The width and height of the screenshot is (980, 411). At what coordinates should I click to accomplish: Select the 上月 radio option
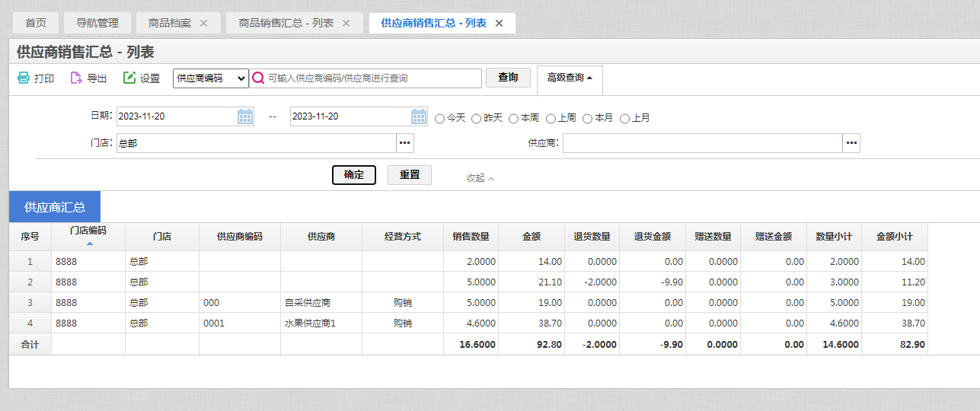625,119
